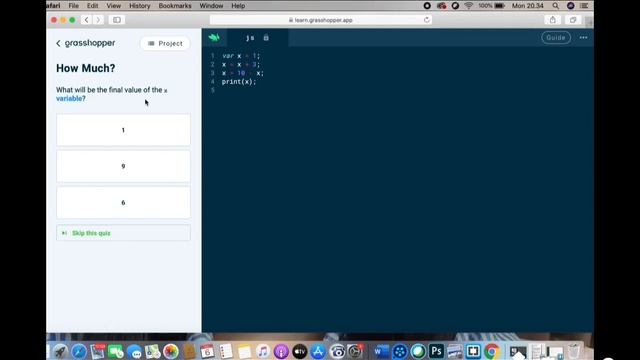Open App Store from the Dock
Viewport: 640px width, 360px height.
(318, 351)
